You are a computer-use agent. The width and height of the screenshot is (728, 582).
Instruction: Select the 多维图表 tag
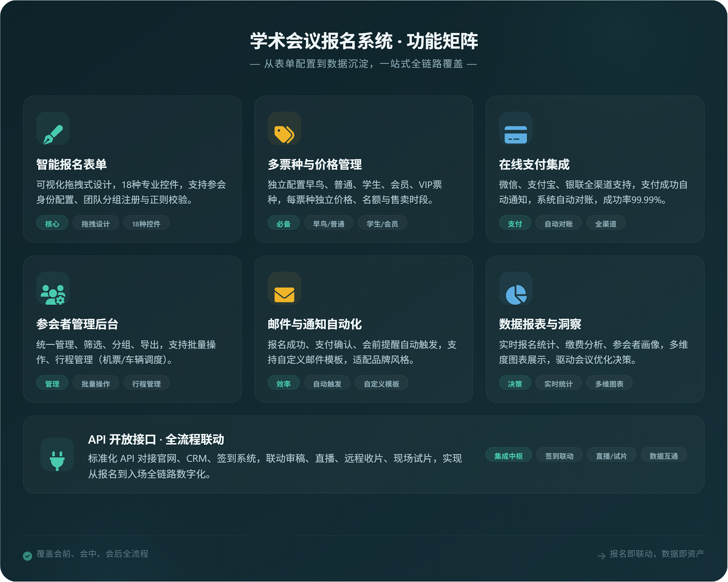click(610, 383)
